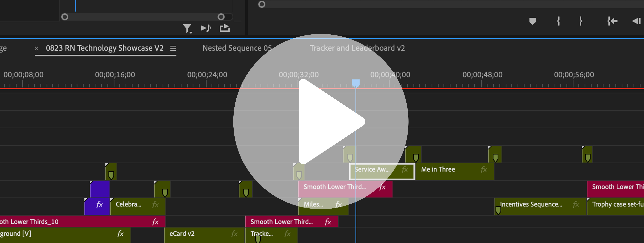Close the 0823 RN Technology Showcase V2 tab
This screenshot has width=644, height=243.
pyautogui.click(x=37, y=48)
